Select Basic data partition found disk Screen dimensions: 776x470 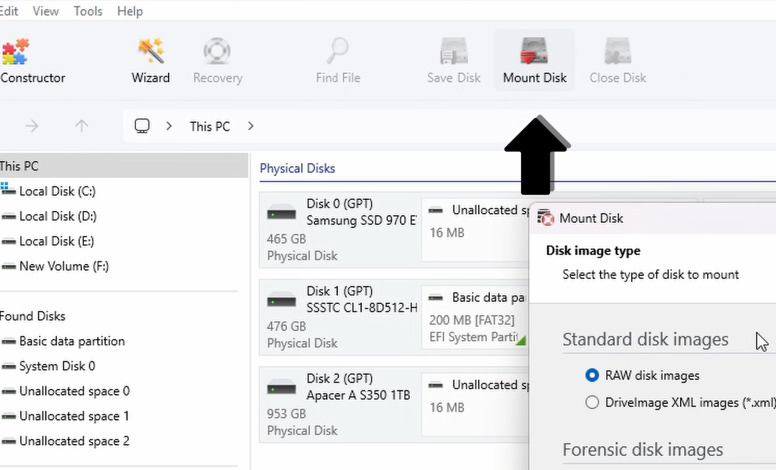coord(72,341)
